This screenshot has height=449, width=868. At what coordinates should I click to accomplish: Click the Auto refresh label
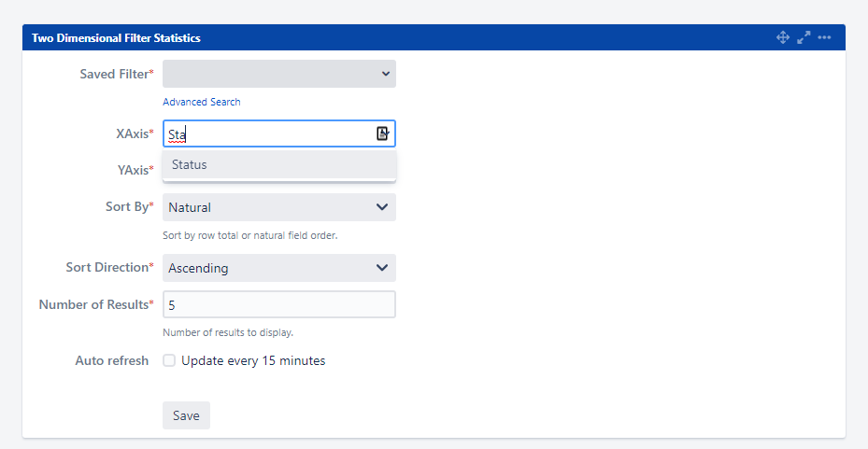pos(112,360)
